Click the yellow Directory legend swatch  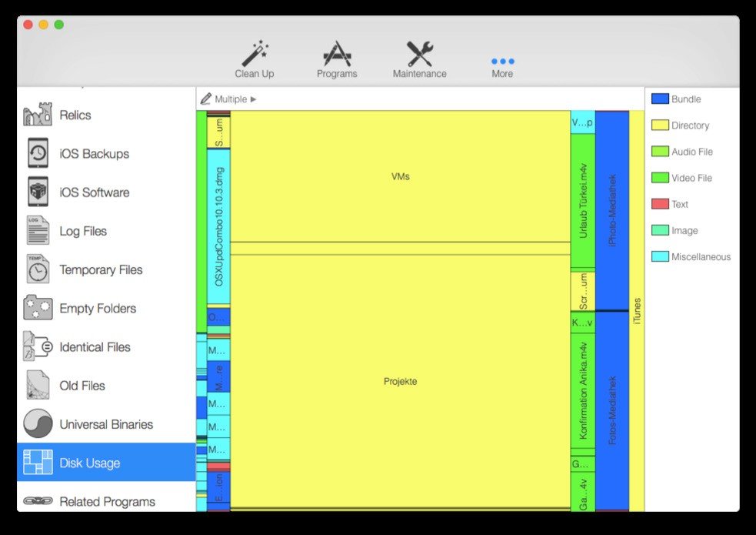pyautogui.click(x=660, y=125)
